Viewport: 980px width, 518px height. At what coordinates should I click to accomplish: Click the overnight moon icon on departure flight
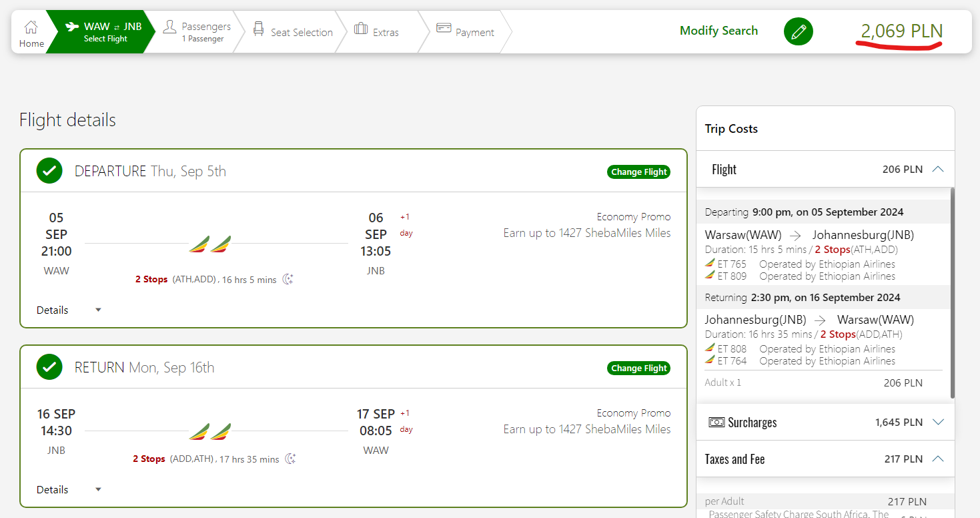[x=288, y=279]
